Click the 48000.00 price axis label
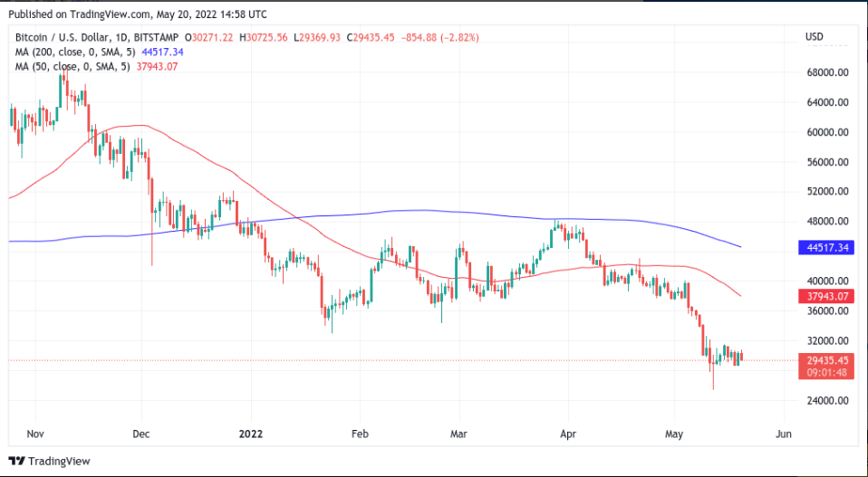This screenshot has height=477, width=868. tap(826, 221)
